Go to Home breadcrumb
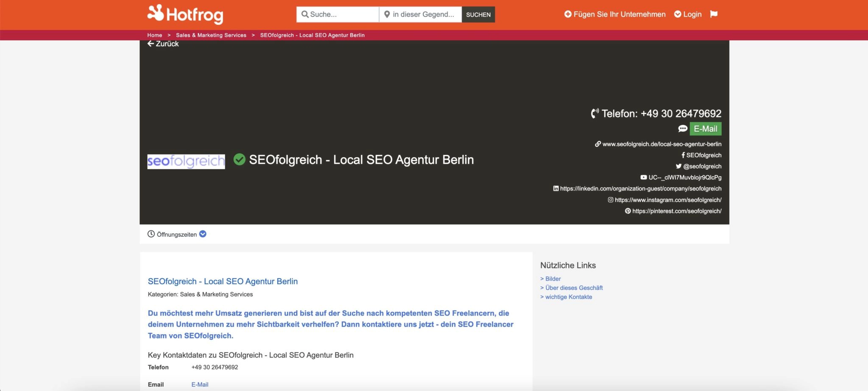The image size is (868, 391). (x=155, y=35)
